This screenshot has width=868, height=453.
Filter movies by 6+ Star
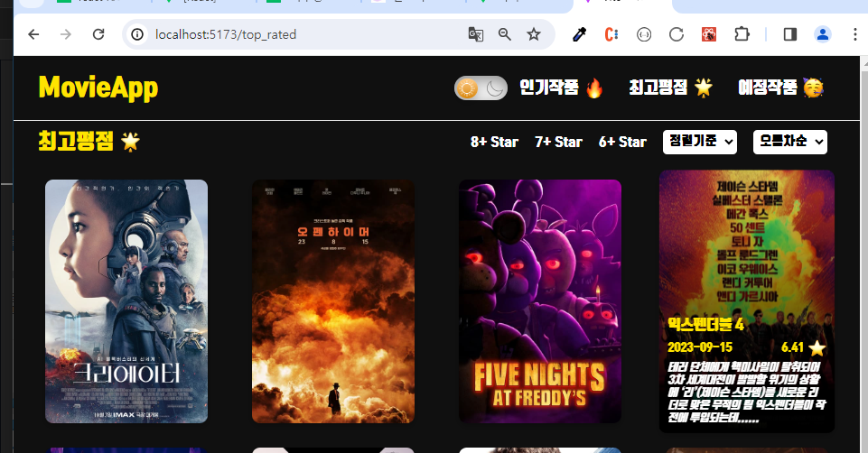622,143
